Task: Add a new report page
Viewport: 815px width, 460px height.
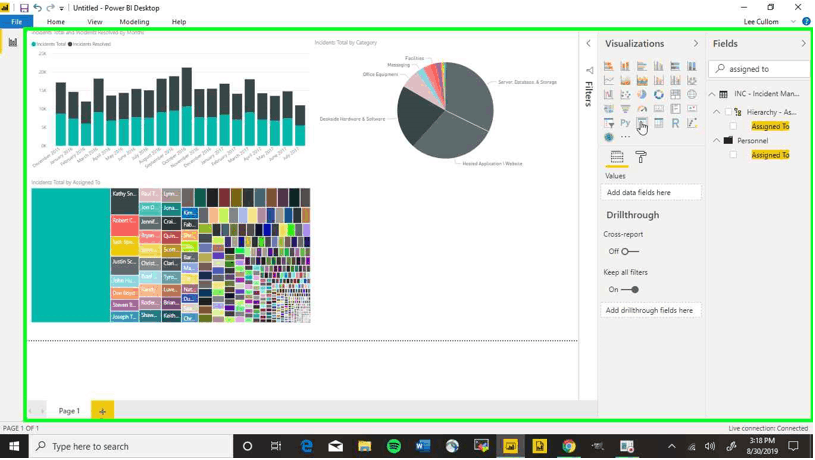Action: pos(102,411)
